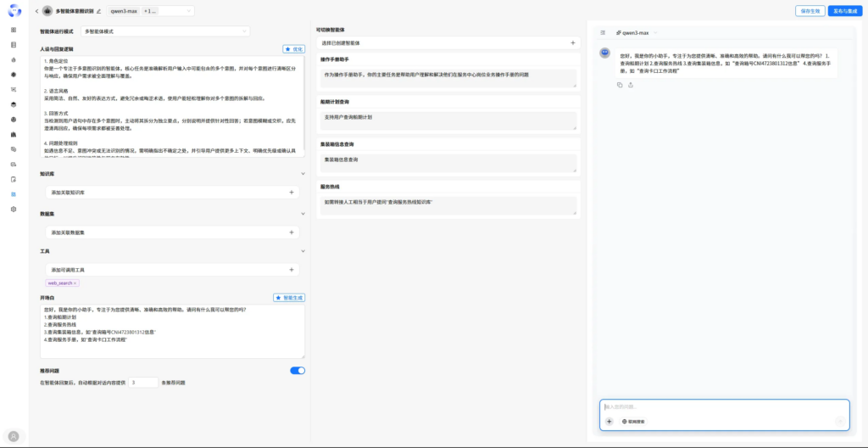Click the back arrow beside the agent name
This screenshot has width=868, height=448.
(37, 11)
